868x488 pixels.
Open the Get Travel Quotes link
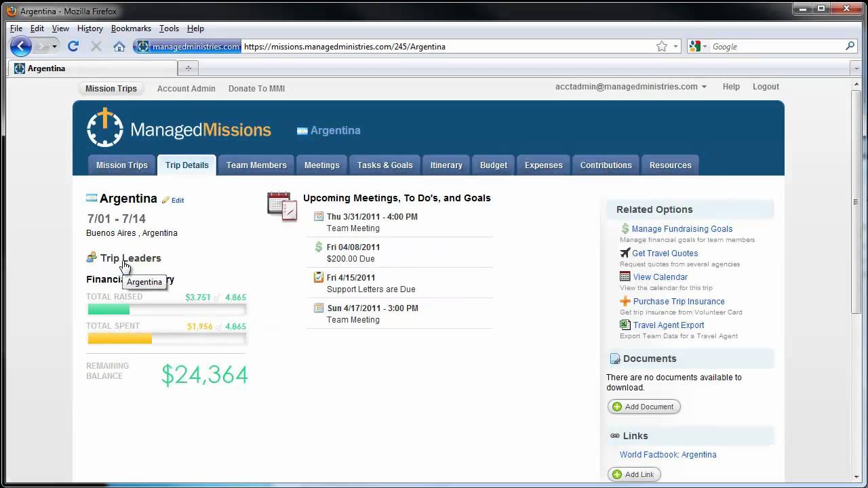pos(665,253)
